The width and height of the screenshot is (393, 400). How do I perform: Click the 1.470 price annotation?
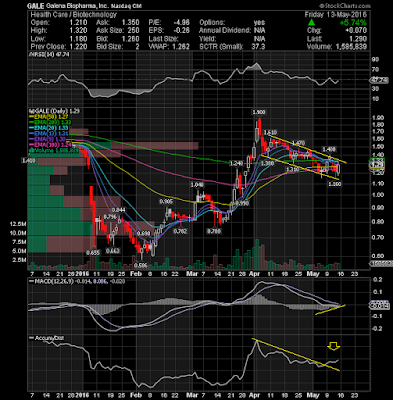pos(298,143)
